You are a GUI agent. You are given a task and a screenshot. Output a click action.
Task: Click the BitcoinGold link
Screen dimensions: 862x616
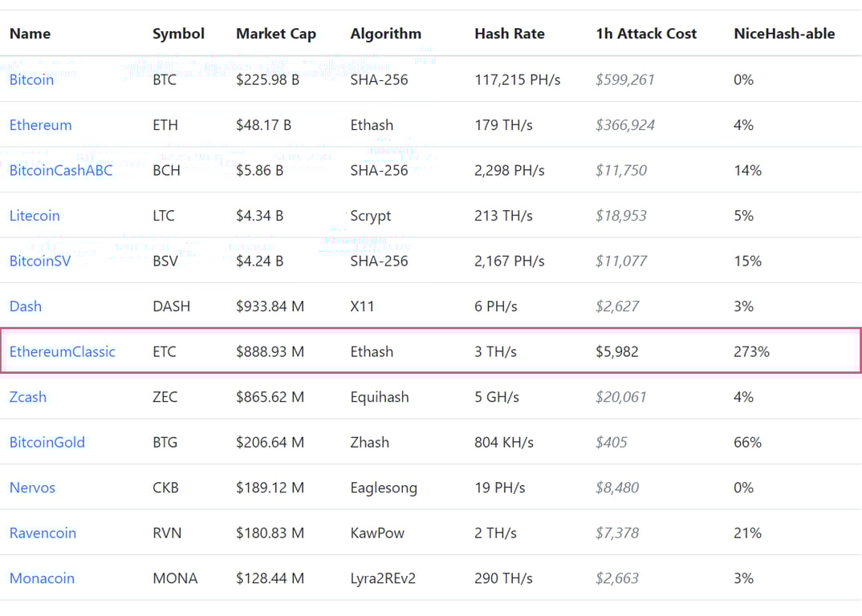[47, 442]
